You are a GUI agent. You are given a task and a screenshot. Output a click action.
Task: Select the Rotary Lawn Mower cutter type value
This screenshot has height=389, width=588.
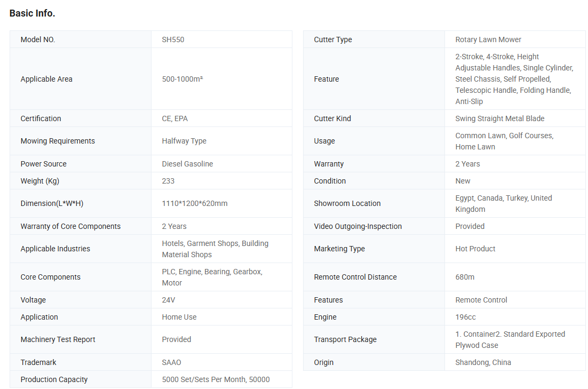pos(488,39)
